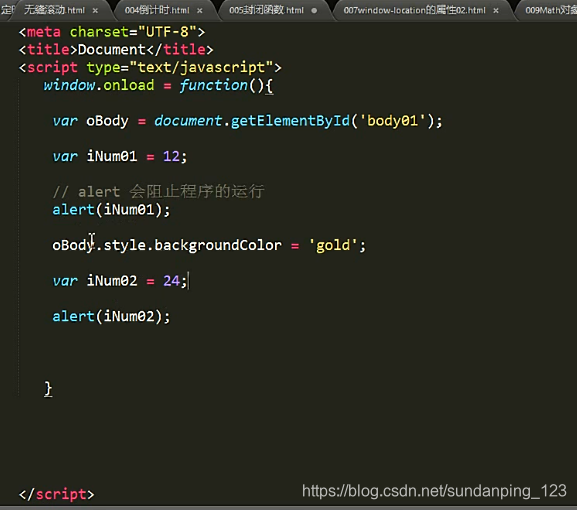This screenshot has height=510, width=577.
Task: Click the closing </script> tag
Action: coord(56,494)
